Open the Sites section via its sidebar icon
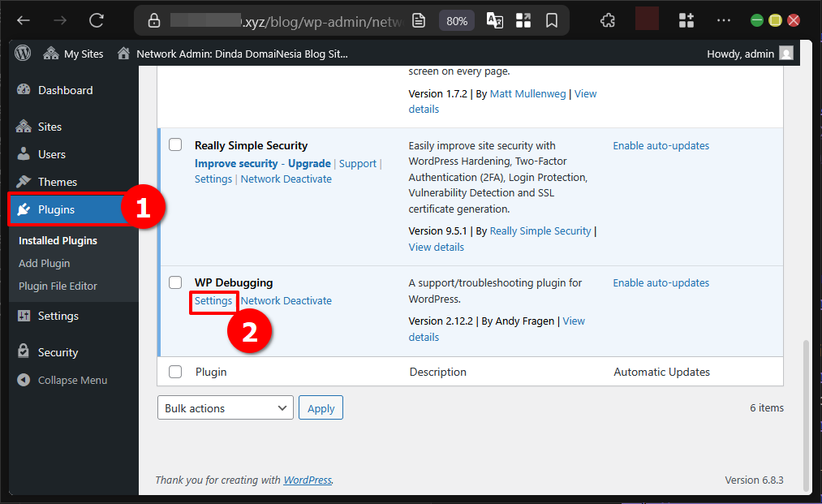This screenshot has height=504, width=822. (x=24, y=127)
